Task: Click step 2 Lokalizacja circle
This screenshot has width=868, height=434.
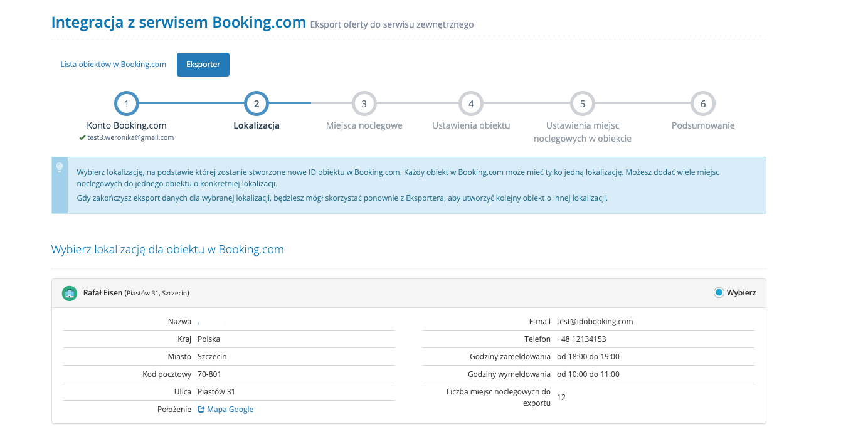Action: [x=257, y=104]
